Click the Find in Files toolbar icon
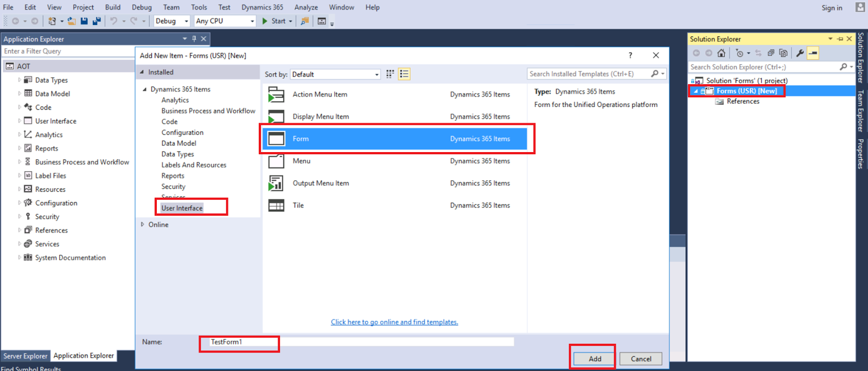 [305, 21]
